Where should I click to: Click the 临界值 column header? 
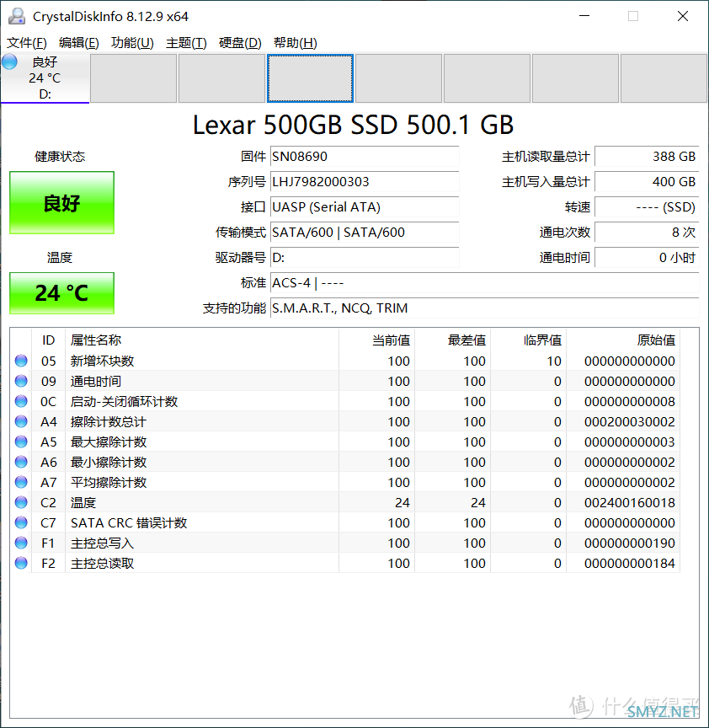pos(529,340)
